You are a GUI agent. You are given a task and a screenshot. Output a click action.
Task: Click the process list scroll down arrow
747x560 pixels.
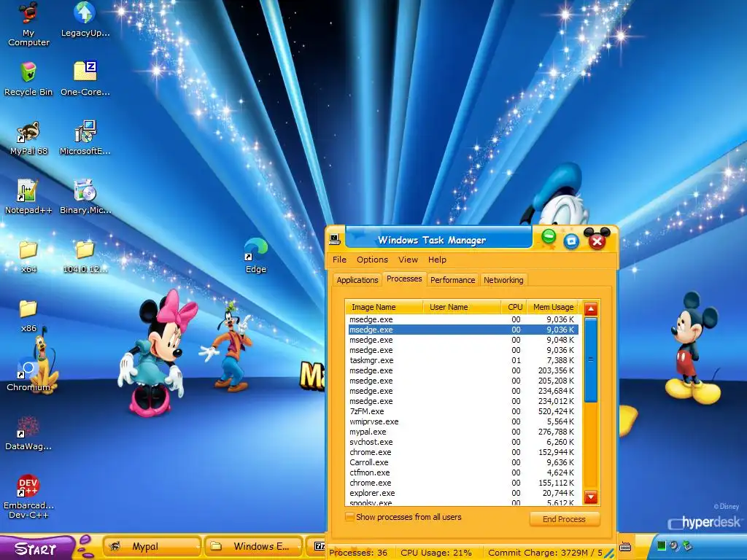pyautogui.click(x=591, y=497)
